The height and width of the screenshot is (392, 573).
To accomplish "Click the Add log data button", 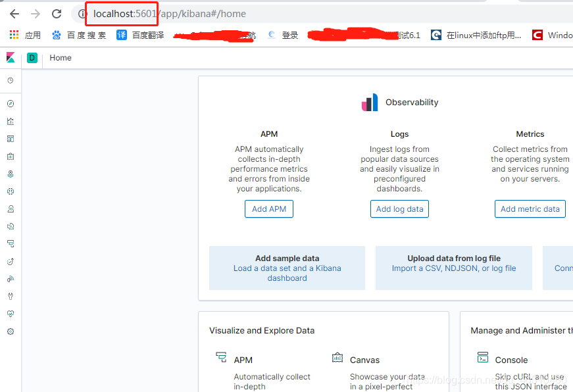I will [x=399, y=208].
